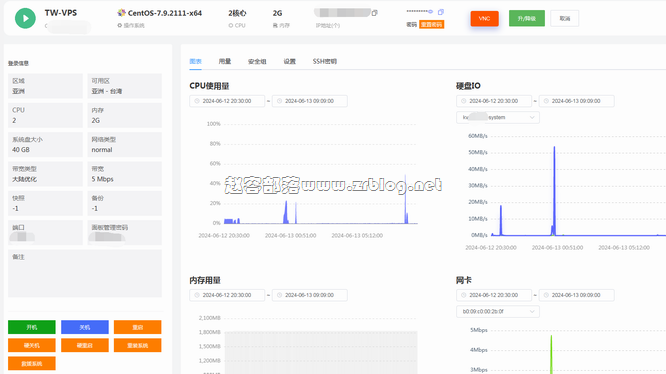Click the green 开机 power-on button
666x374 pixels.
[x=32, y=327]
